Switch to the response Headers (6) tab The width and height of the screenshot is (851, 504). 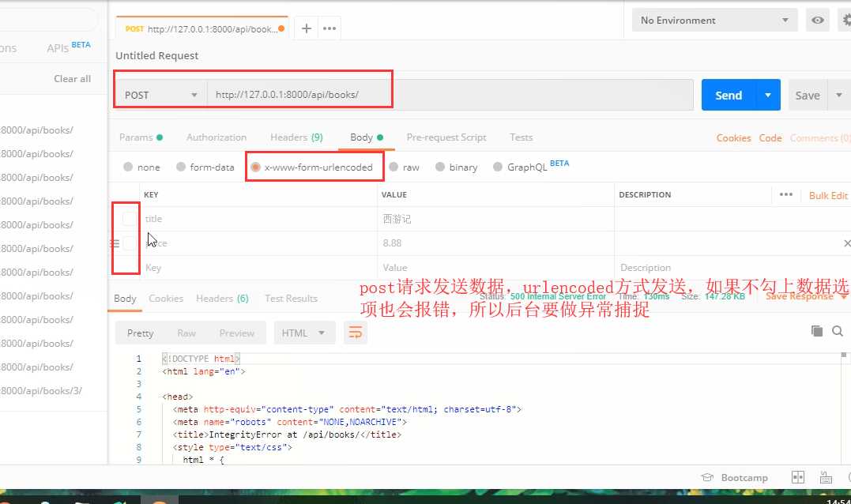(222, 299)
